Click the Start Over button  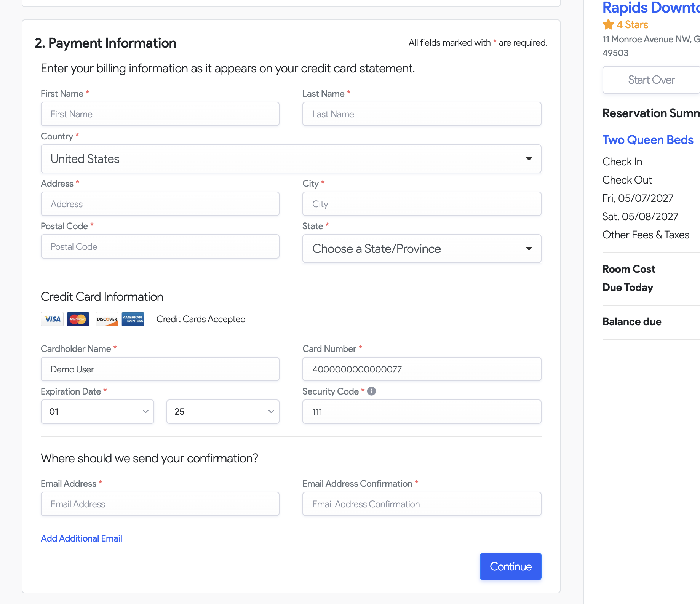651,80
